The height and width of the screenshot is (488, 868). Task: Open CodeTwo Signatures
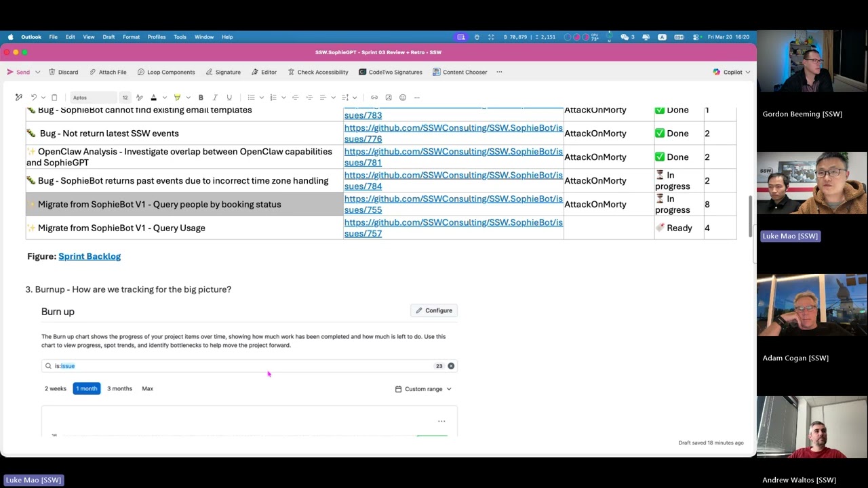(391, 72)
